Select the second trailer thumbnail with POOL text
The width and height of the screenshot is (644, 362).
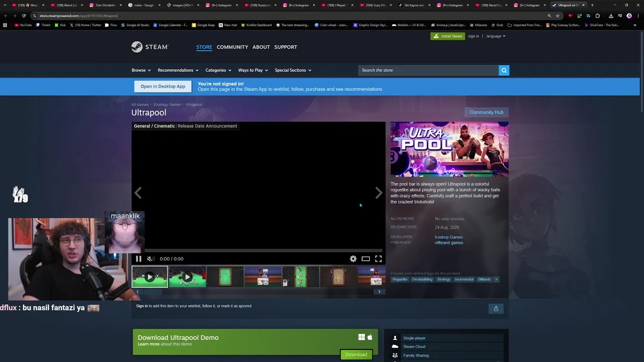(x=187, y=277)
